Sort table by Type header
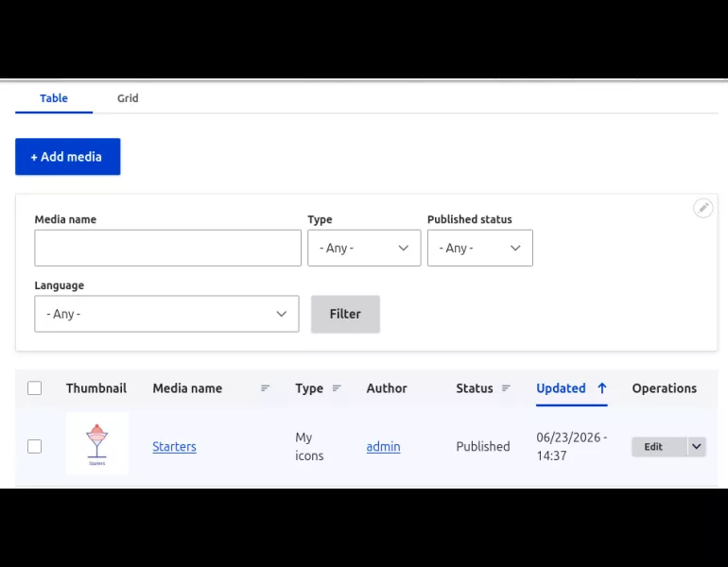 click(x=309, y=388)
